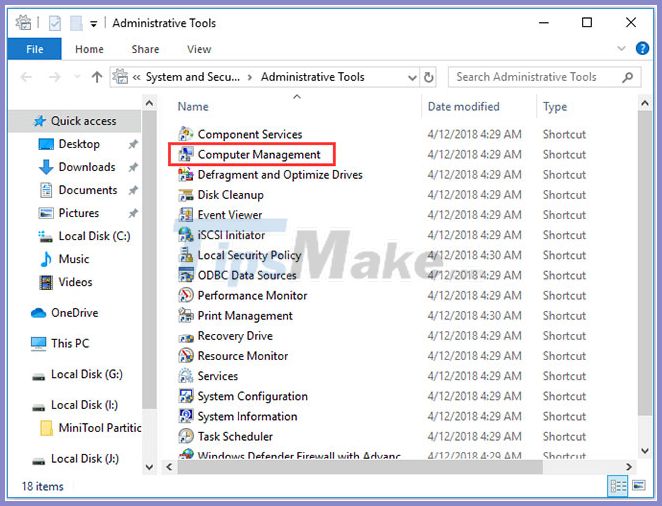Open the View ribbon tab
This screenshot has height=506, width=662.
coord(199,49)
